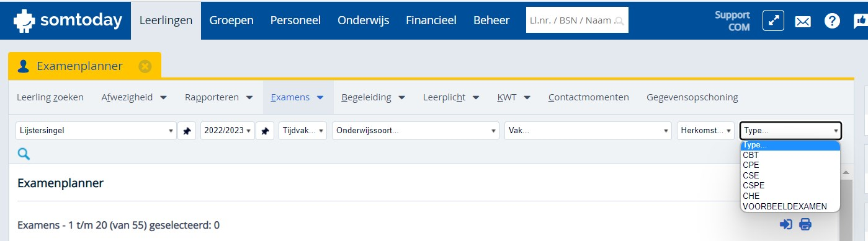Click the printer icon
Viewport: 868px width, 241px height.
tap(805, 224)
